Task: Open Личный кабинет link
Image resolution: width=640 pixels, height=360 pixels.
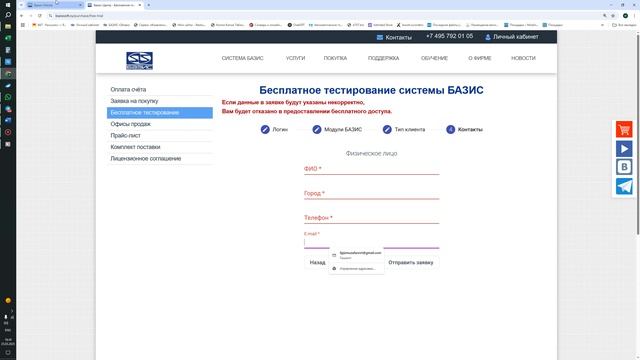Action: pos(516,37)
